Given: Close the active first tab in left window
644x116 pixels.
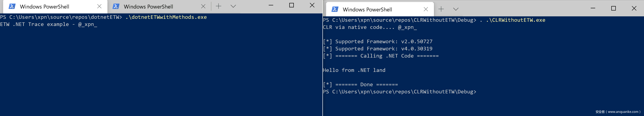Looking at the screenshot, I should (x=99, y=6).
